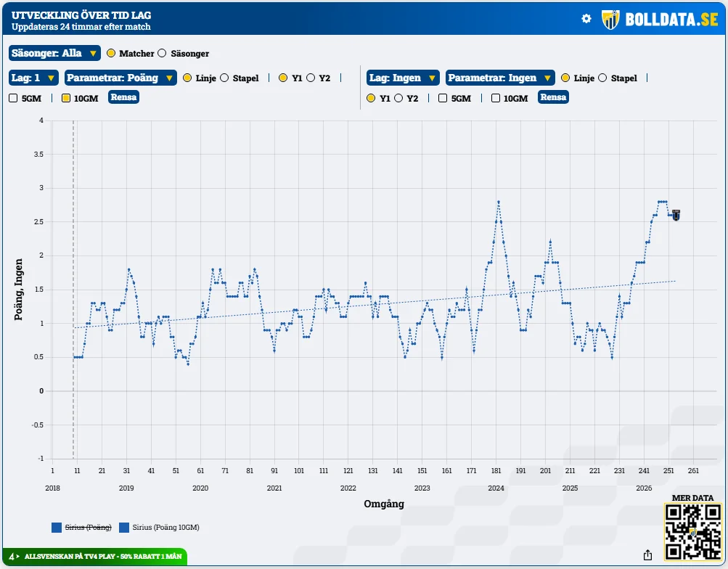This screenshot has height=569, width=728.
Task: Open the Allsvenskan TV4 Play banner
Action: tap(95, 556)
